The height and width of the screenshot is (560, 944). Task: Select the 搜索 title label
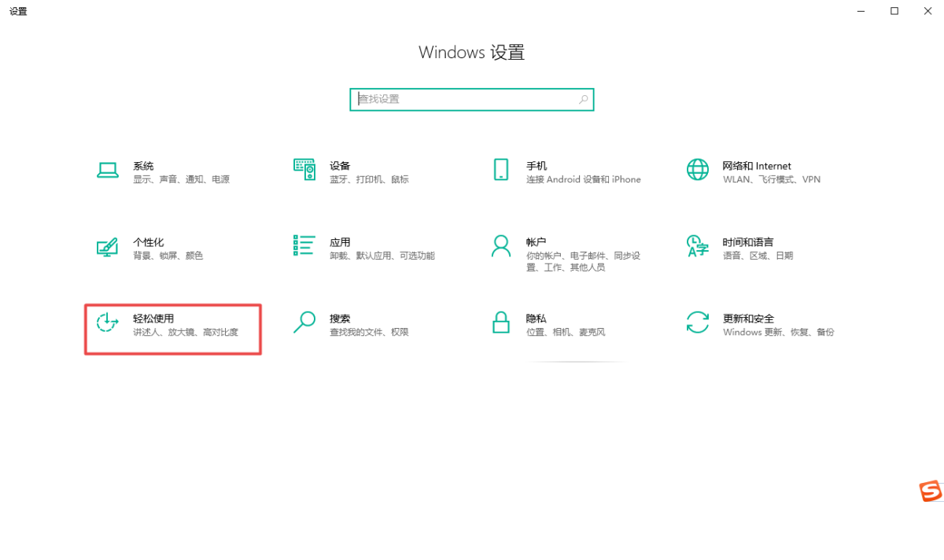point(340,319)
